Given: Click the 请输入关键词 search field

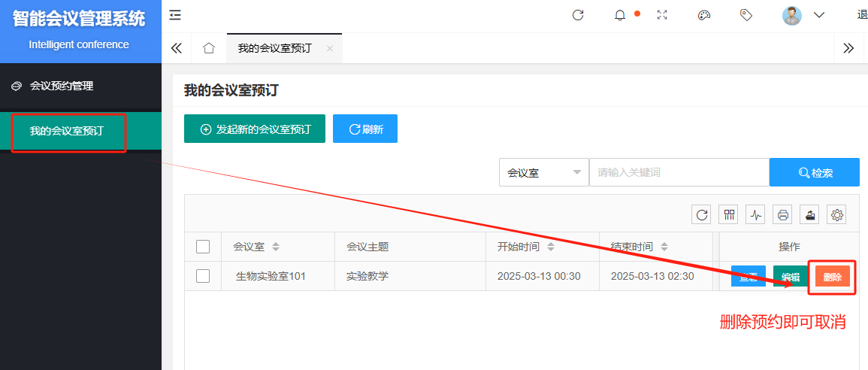Looking at the screenshot, I should pyautogui.click(x=679, y=172).
